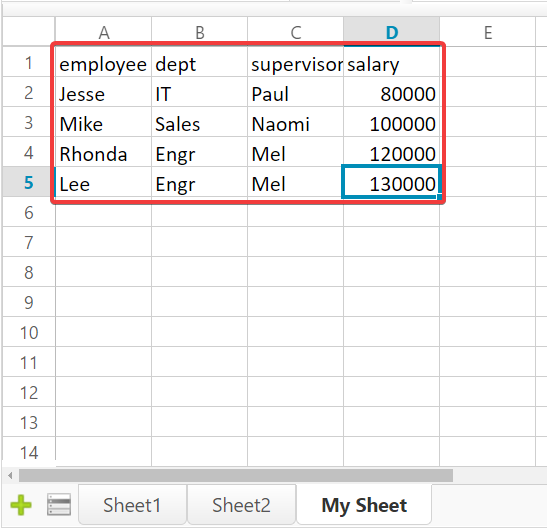Select the cell containing 130000
Screen dimensions: 547x529
tap(391, 182)
